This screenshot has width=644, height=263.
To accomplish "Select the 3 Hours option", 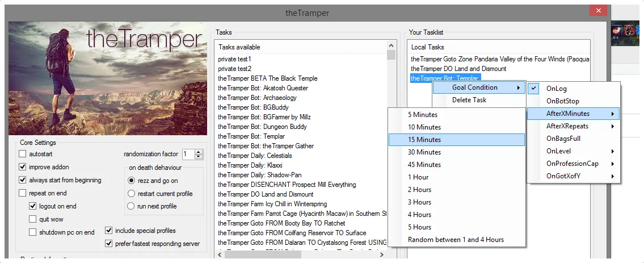I will (457, 202).
